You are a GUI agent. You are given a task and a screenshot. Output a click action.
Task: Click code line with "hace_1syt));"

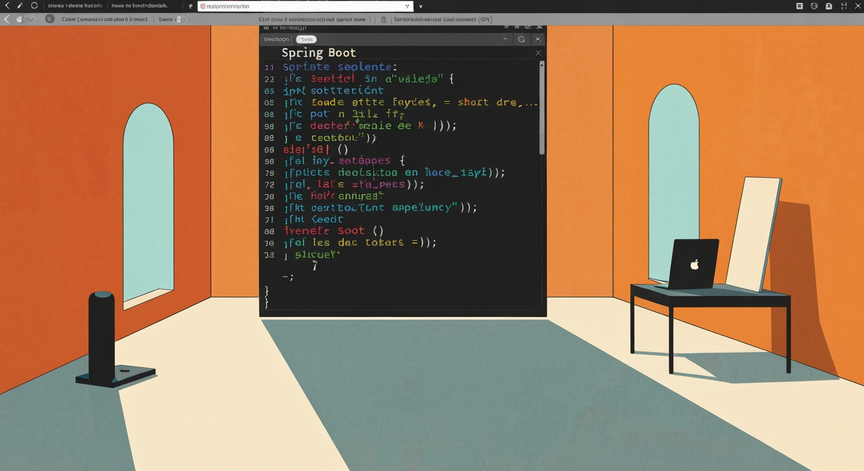395,172
